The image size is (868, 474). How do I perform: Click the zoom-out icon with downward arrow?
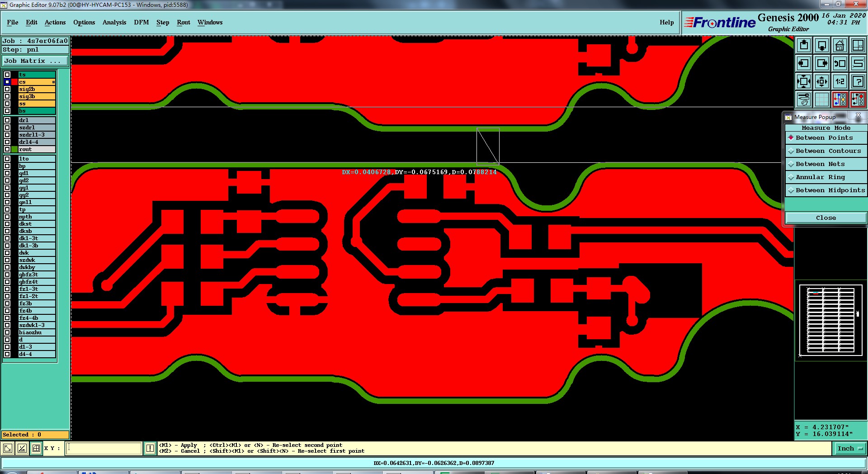tap(822, 45)
